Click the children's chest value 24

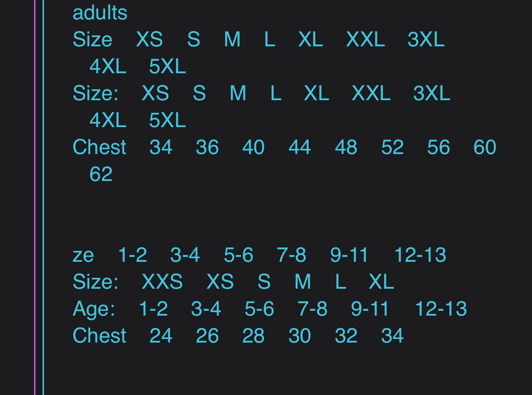161,336
